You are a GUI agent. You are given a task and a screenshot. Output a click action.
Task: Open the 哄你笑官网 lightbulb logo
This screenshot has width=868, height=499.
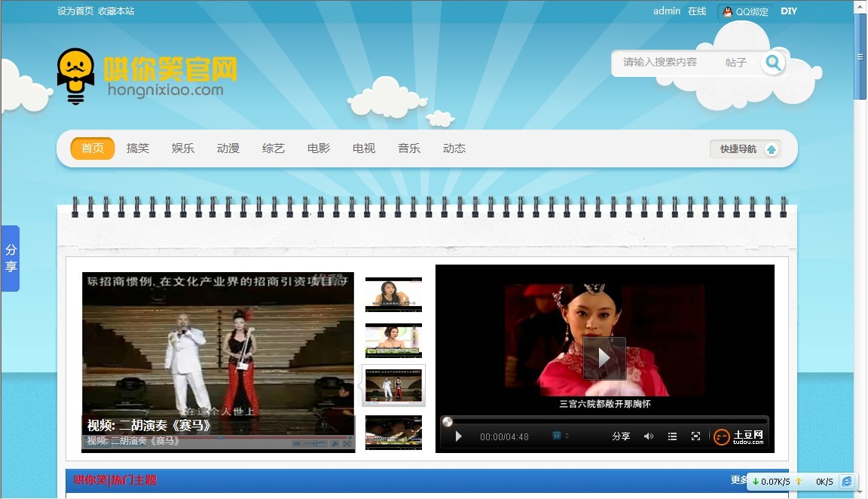tap(147, 76)
